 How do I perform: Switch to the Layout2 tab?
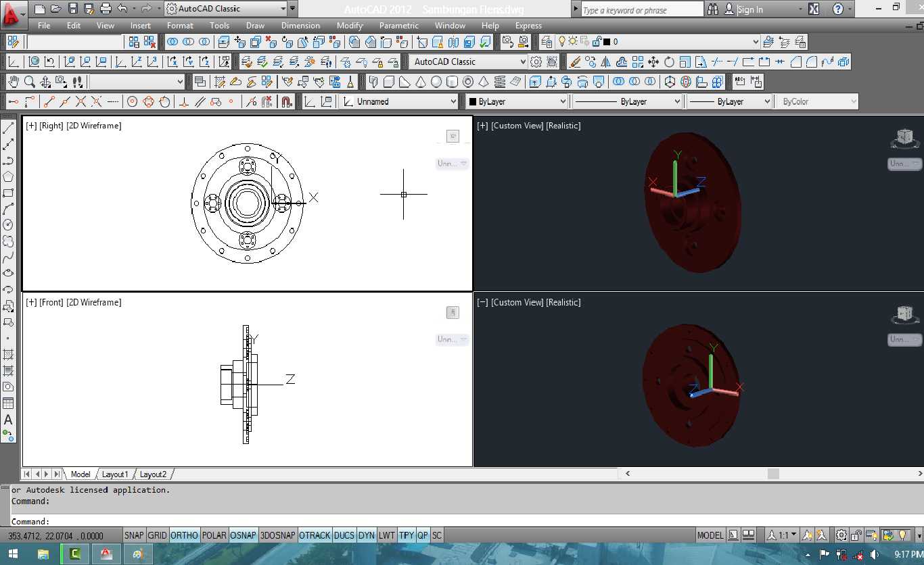point(153,474)
